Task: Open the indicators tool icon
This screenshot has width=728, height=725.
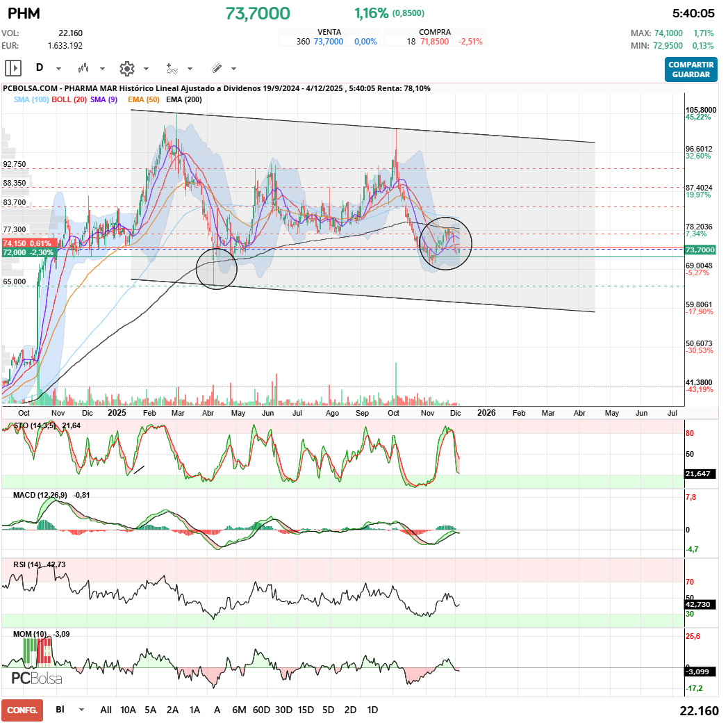Action: click(172, 69)
